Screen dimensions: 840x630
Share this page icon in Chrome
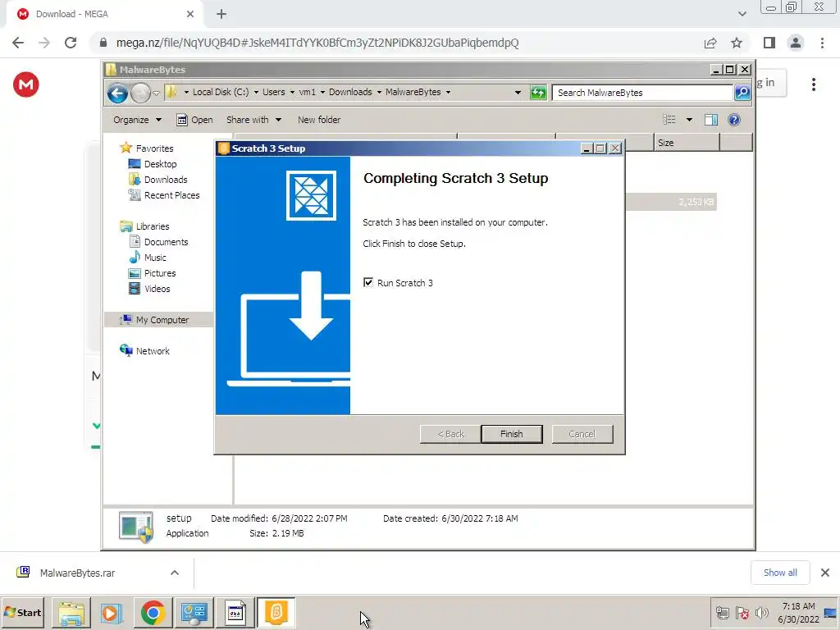710,43
